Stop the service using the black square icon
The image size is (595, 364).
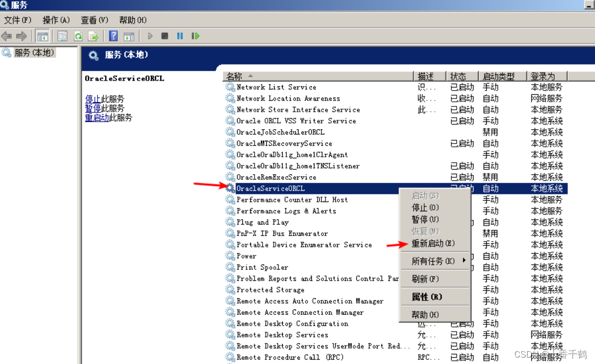click(x=165, y=36)
